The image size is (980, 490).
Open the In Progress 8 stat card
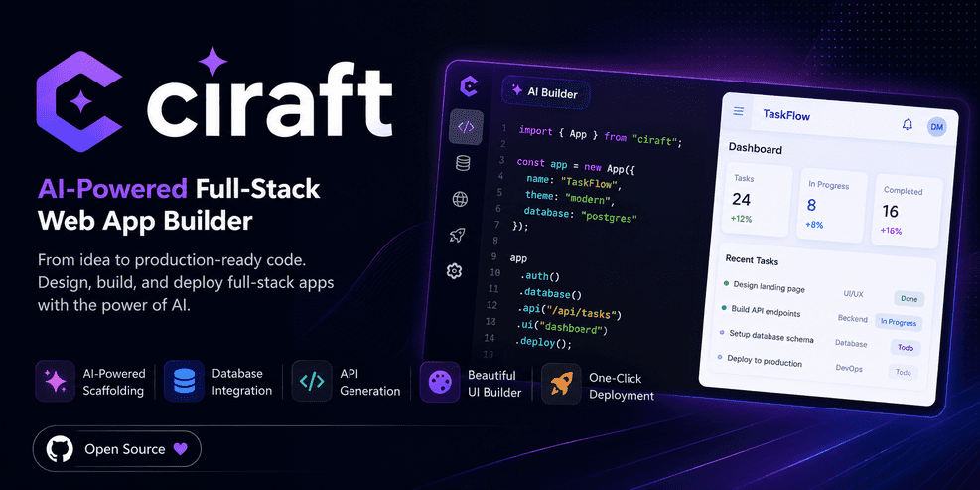tap(832, 206)
